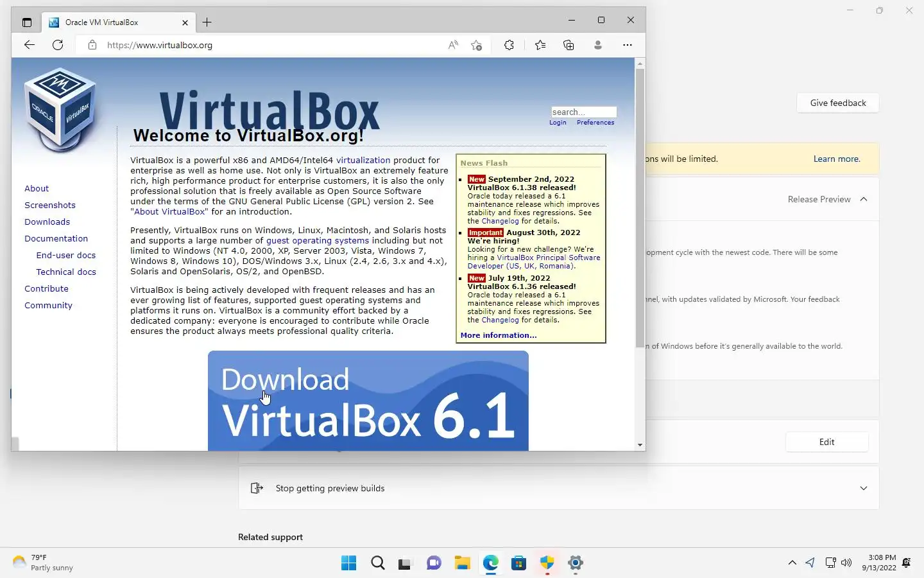The height and width of the screenshot is (578, 924).
Task: Click the Login link
Action: coord(558,123)
